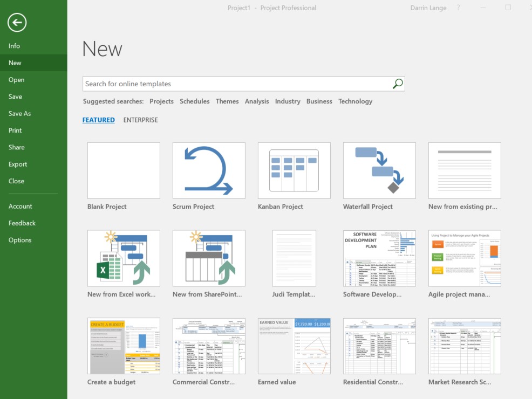Choose Save in the sidebar
This screenshot has height=399, width=532.
point(33,97)
